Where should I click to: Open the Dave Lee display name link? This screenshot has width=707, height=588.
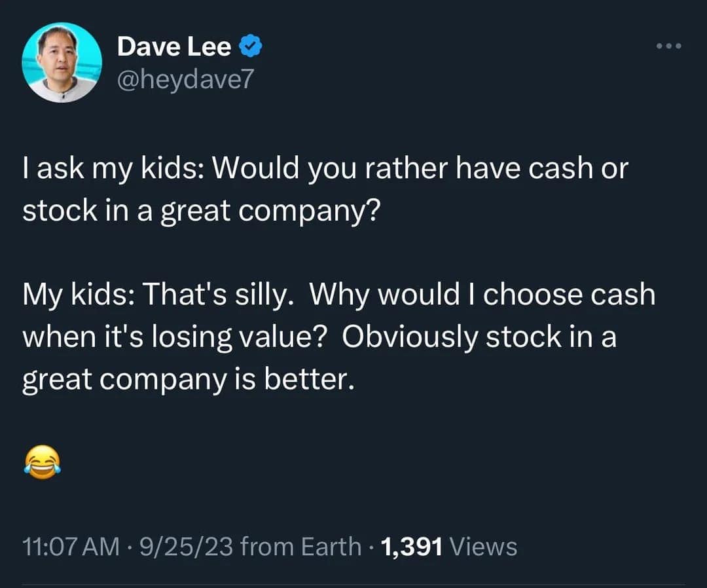point(173,47)
